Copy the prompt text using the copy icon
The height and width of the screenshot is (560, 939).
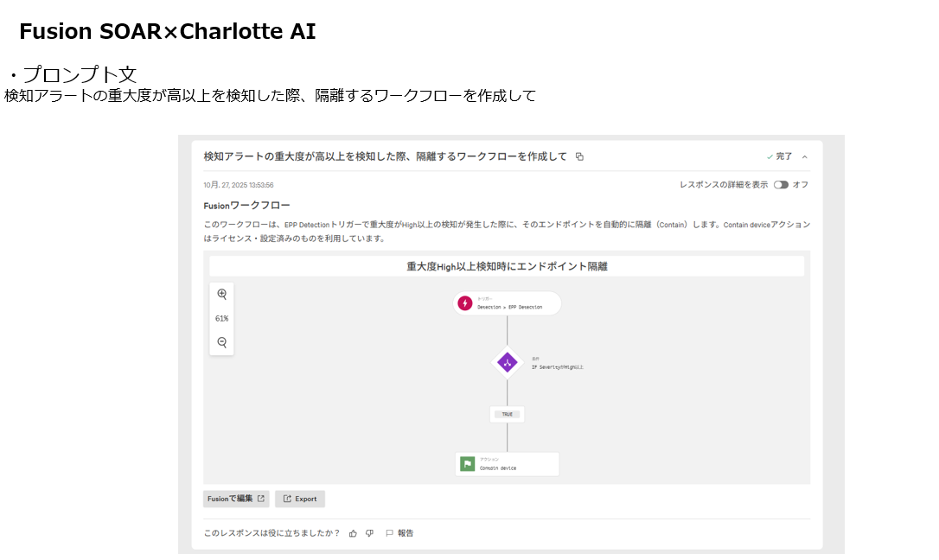pyautogui.click(x=579, y=157)
